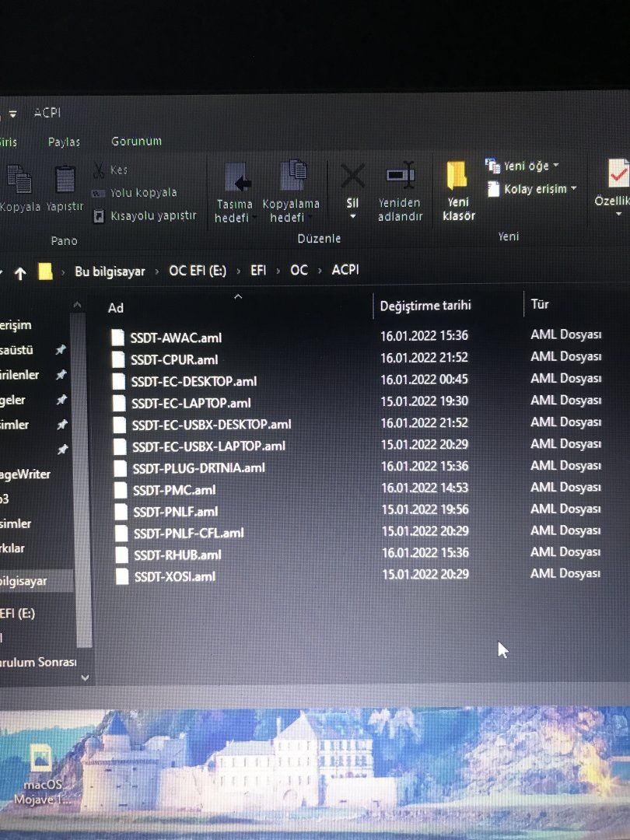
Task: Choose Yolu kopyala in the ribbon
Action: pos(135,193)
